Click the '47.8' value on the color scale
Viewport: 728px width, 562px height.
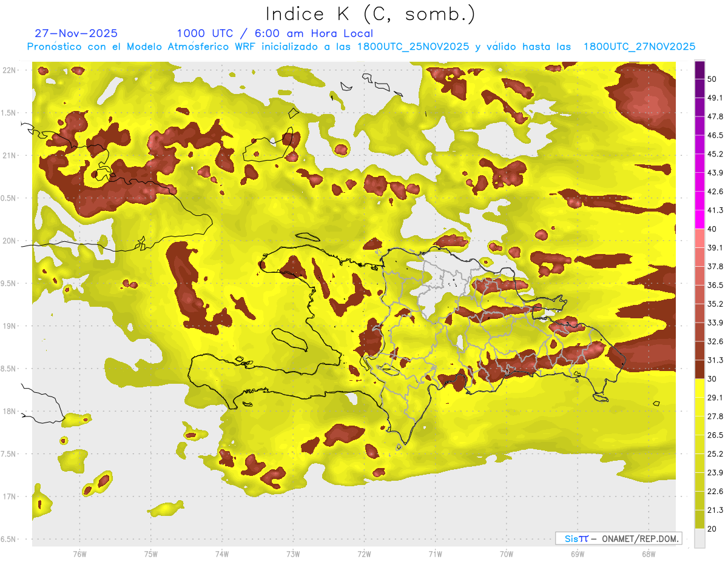click(715, 116)
